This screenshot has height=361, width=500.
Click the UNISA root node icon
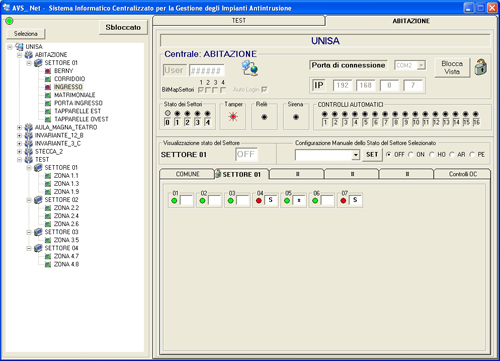pyautogui.click(x=19, y=47)
